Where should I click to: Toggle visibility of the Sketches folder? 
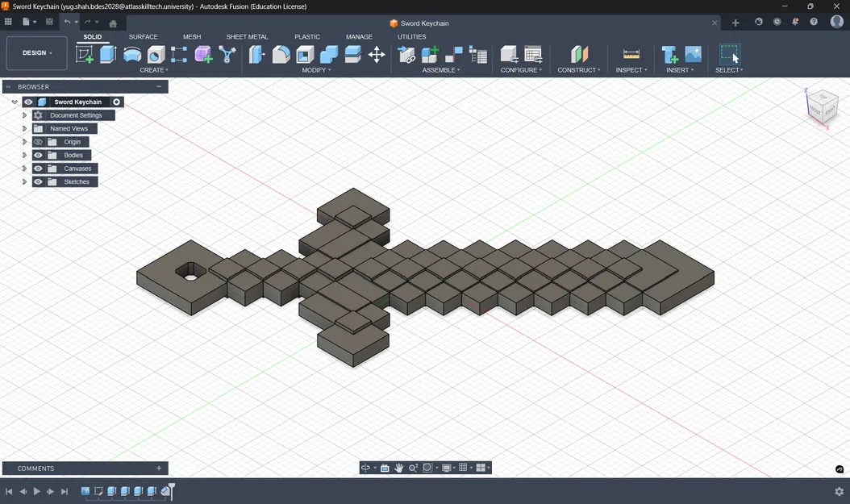(38, 181)
